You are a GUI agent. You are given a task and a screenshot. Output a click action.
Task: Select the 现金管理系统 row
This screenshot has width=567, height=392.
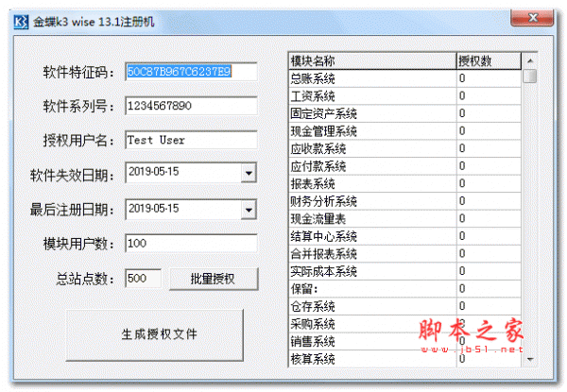tap(405, 131)
